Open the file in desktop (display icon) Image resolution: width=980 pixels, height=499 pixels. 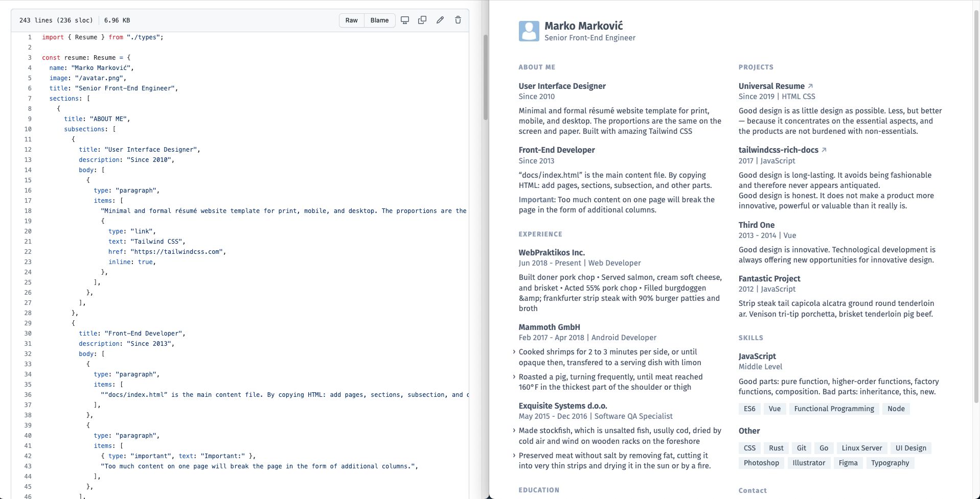404,20
